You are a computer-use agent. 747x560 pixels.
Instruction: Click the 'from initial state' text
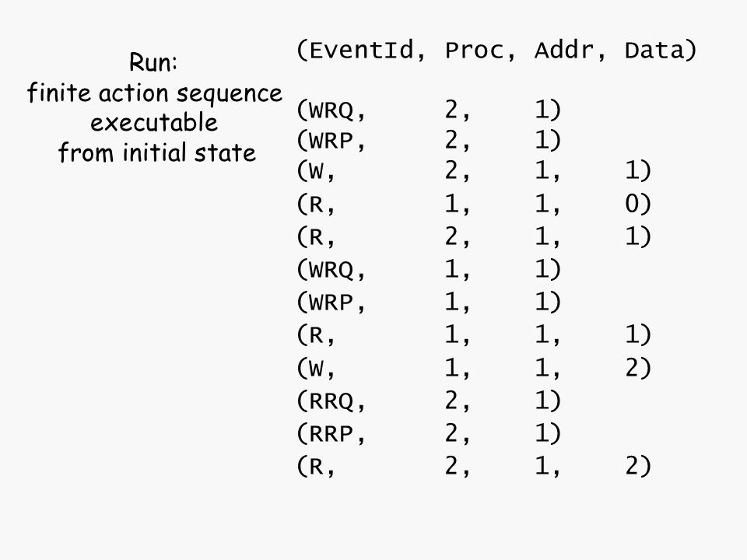(157, 152)
